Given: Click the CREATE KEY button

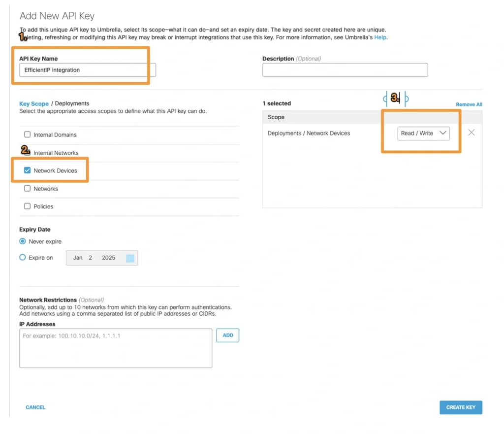Looking at the screenshot, I should pos(461,407).
